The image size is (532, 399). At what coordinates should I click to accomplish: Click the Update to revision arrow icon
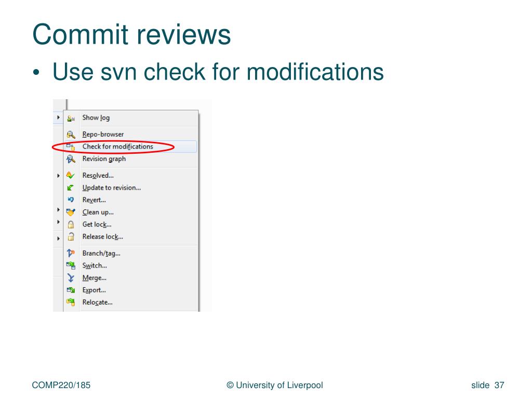70,188
